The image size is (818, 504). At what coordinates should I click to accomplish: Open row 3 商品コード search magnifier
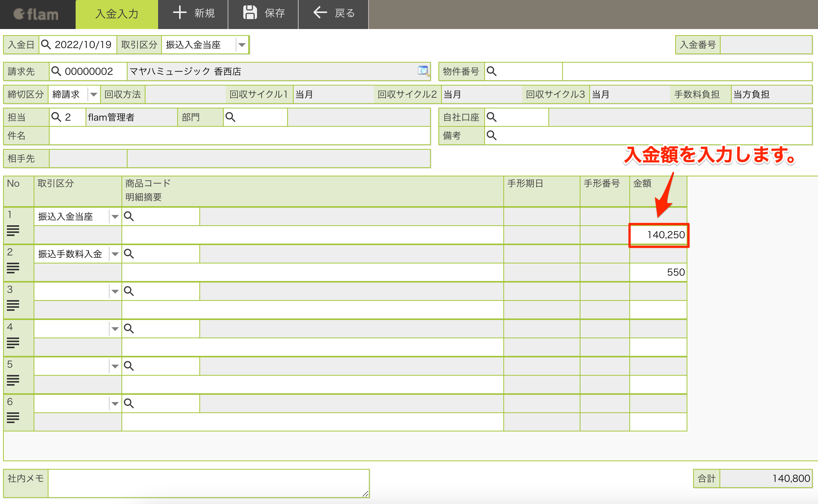coord(129,291)
